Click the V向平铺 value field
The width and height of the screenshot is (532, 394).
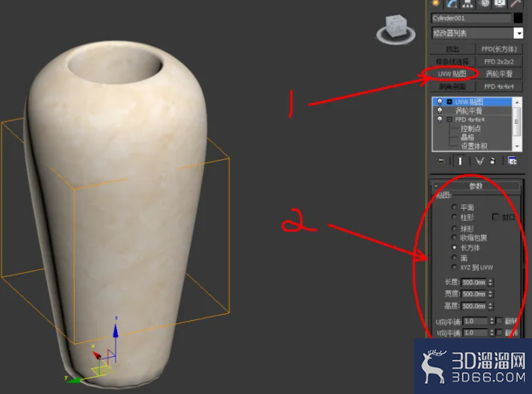pyautogui.click(x=476, y=333)
